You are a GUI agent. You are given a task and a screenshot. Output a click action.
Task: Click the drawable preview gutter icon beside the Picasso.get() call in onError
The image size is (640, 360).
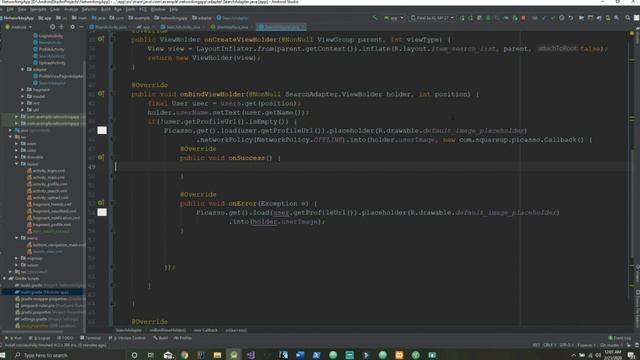(102, 212)
